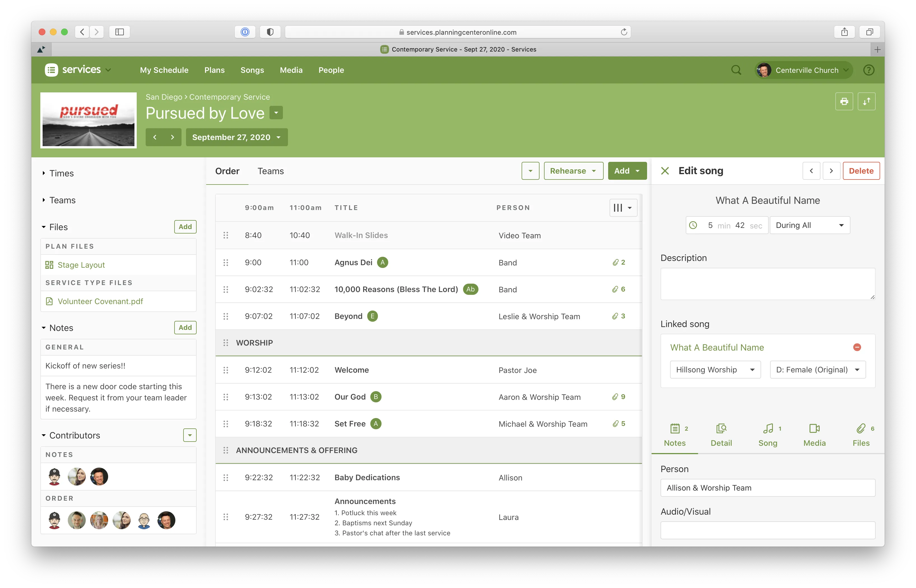Open the Songs menu item

pos(252,70)
